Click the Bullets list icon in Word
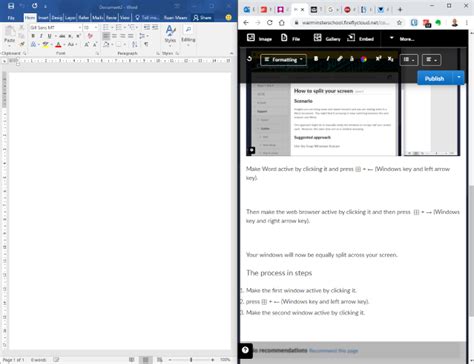 coord(107,27)
